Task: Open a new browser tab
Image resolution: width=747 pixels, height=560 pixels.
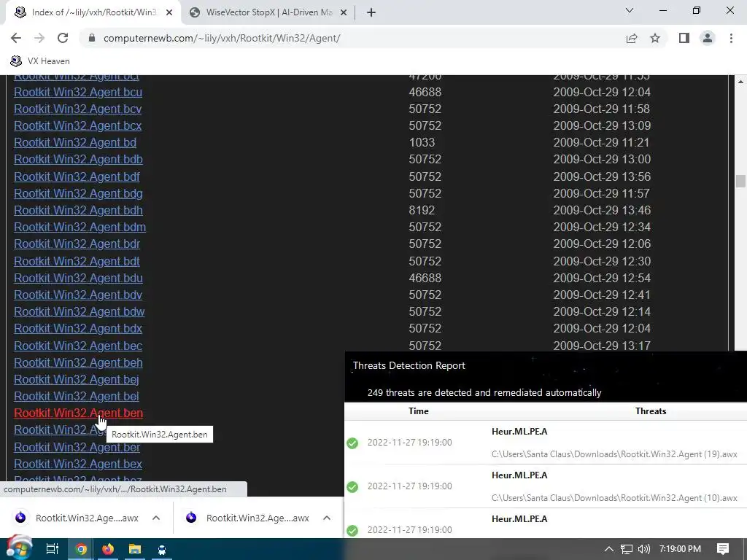Action: pos(371,12)
